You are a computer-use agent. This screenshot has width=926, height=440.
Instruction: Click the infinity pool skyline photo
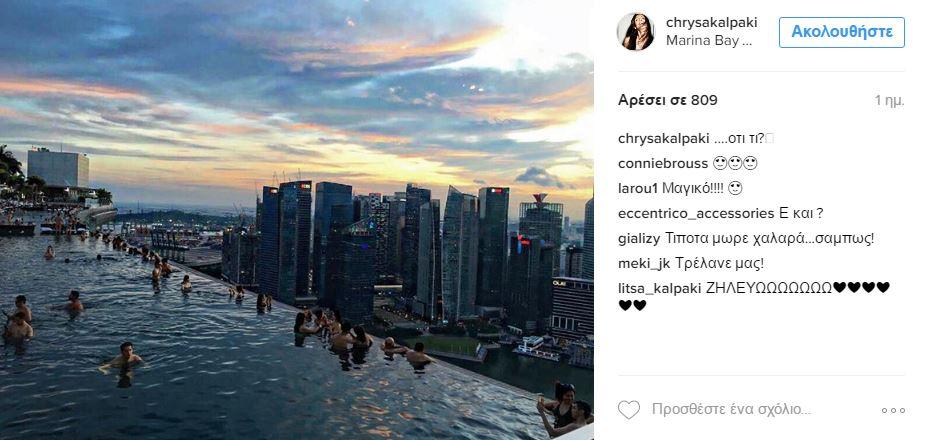[x=296, y=220]
